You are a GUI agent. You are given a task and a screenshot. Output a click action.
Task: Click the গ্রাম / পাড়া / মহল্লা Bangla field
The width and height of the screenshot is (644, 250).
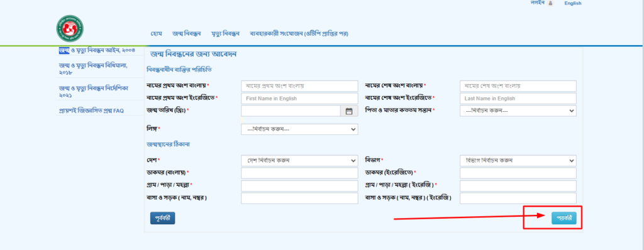(299, 186)
